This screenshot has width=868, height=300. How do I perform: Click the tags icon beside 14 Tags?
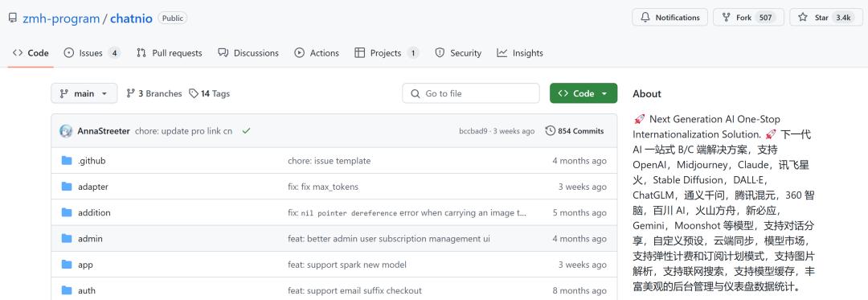pos(193,93)
